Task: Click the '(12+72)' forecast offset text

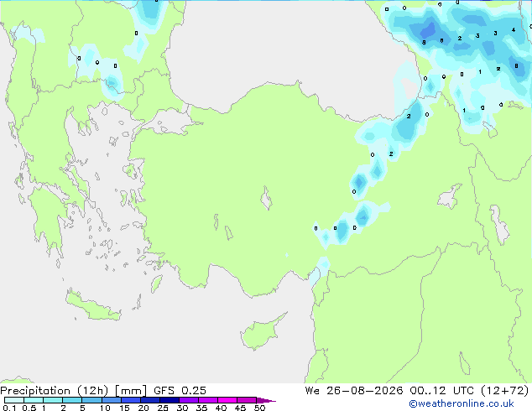Action: tap(505, 391)
